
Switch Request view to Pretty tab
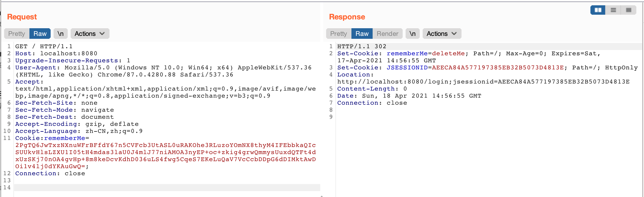17,34
